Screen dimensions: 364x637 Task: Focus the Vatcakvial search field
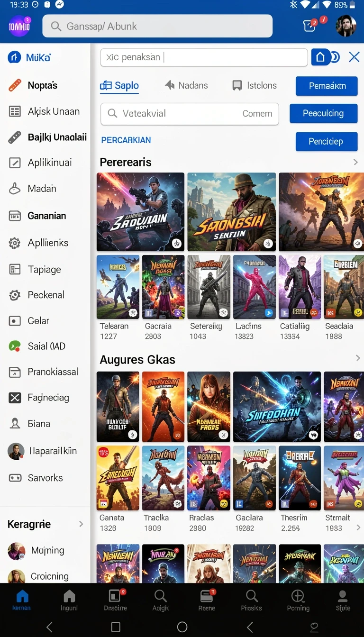(x=190, y=114)
